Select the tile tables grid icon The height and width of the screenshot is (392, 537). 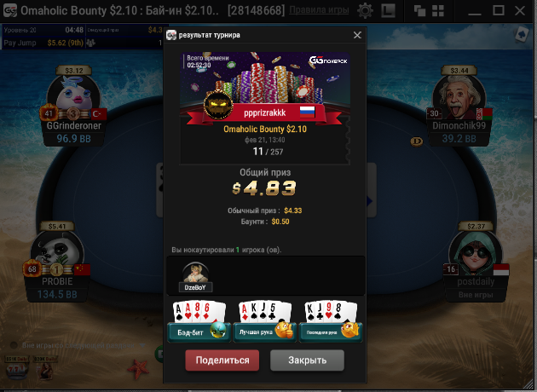tap(438, 11)
